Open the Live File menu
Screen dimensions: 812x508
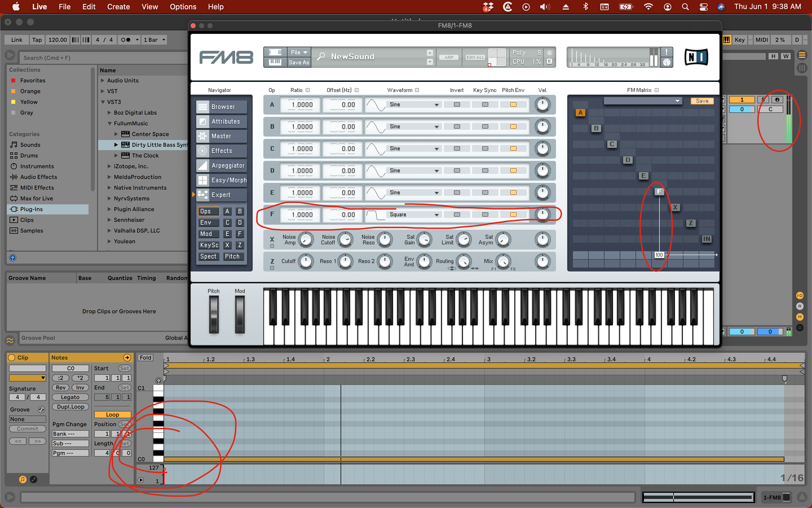(x=64, y=7)
